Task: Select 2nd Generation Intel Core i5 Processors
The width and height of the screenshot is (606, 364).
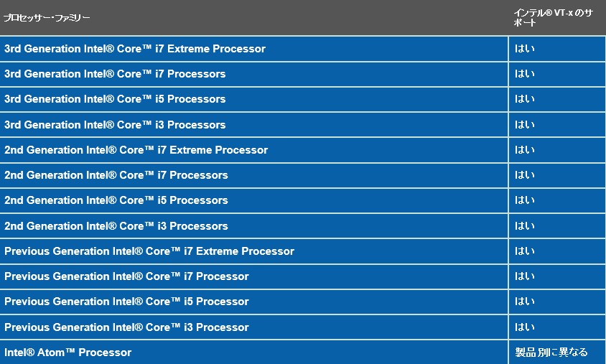Action: 116,200
